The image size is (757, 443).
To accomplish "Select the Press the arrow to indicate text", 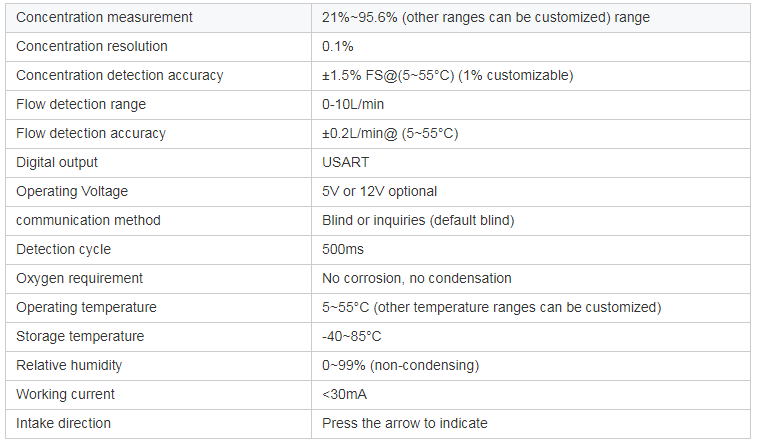I will [x=405, y=423].
